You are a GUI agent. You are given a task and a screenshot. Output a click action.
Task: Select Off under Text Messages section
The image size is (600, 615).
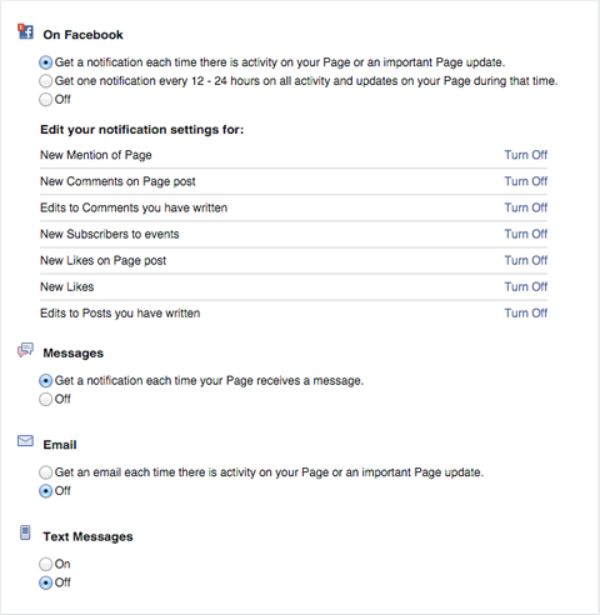(46, 583)
